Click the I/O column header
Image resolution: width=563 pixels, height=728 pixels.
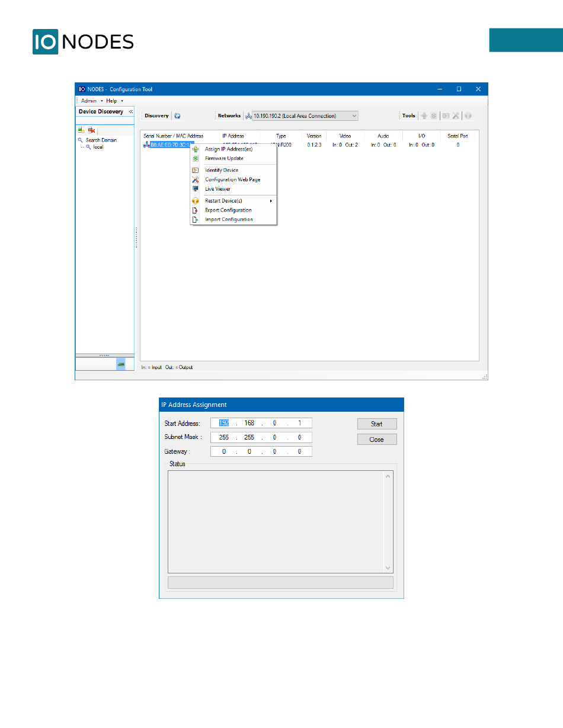tap(421, 136)
